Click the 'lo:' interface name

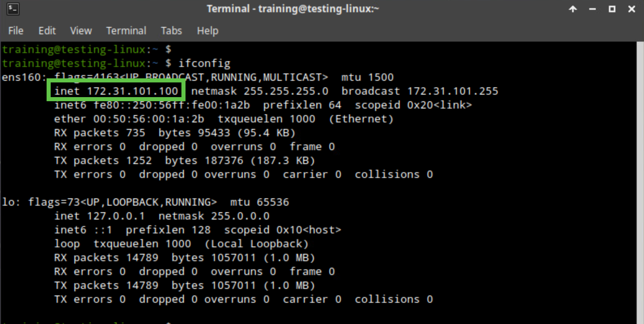11,202
